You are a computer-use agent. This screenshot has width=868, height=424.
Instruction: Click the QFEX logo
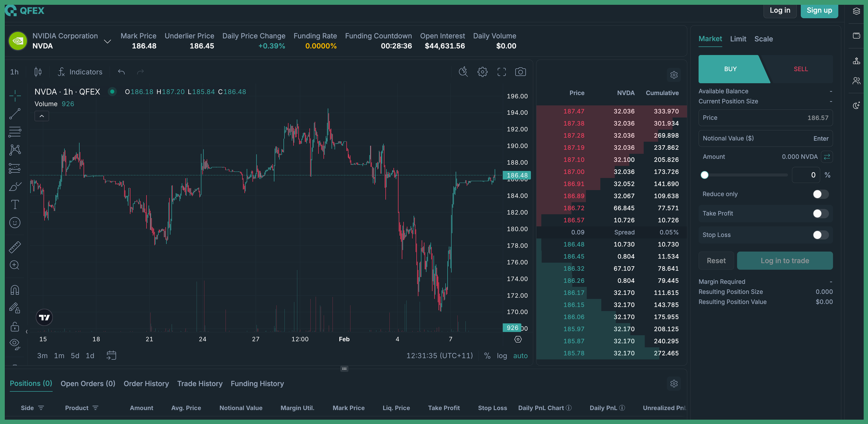(x=25, y=10)
